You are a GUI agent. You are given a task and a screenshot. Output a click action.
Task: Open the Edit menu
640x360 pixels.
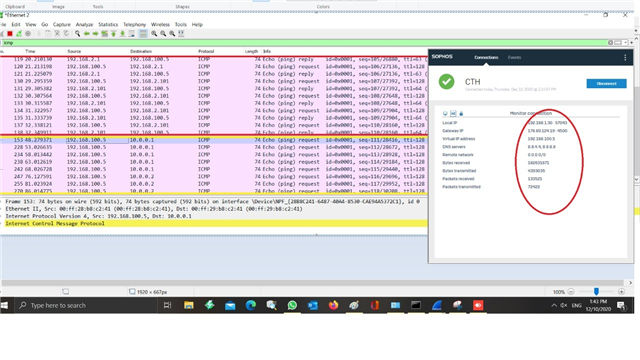16,24
